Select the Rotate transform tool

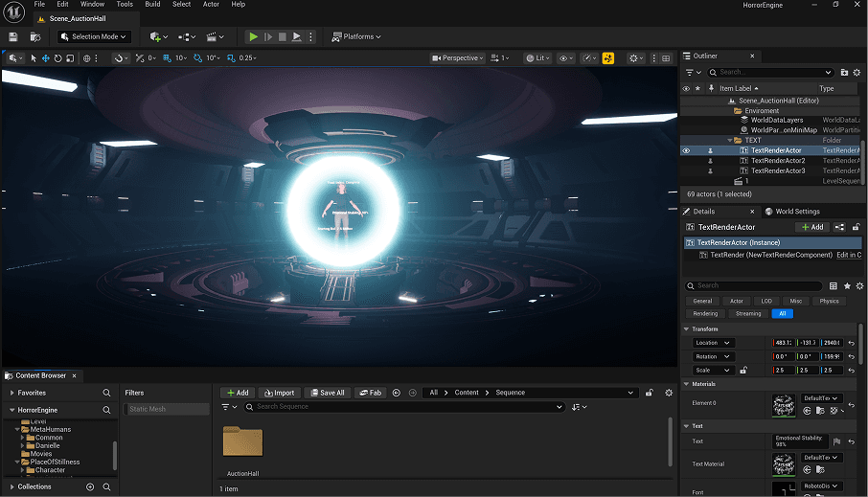click(x=57, y=58)
